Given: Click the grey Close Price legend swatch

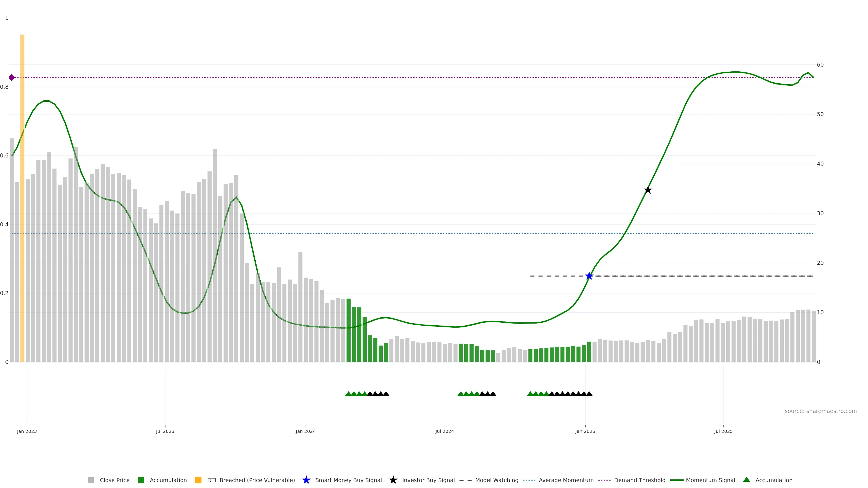Looking at the screenshot, I should [91, 480].
